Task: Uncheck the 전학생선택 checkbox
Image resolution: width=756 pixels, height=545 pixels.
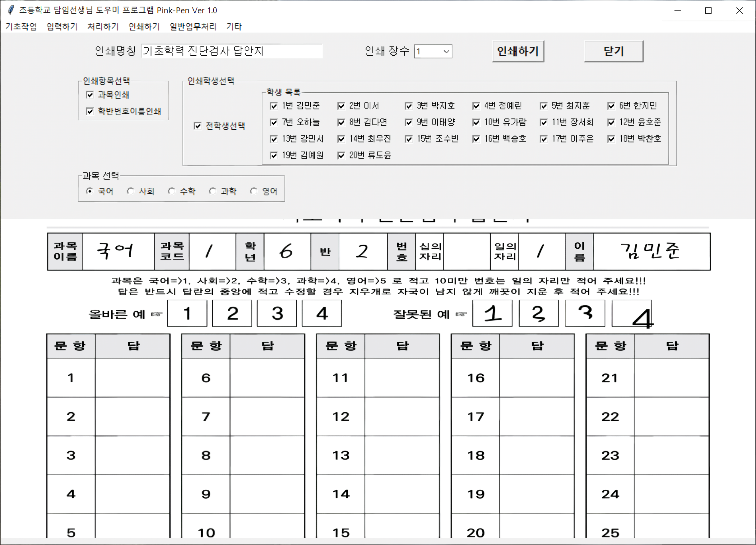Action: click(x=198, y=126)
